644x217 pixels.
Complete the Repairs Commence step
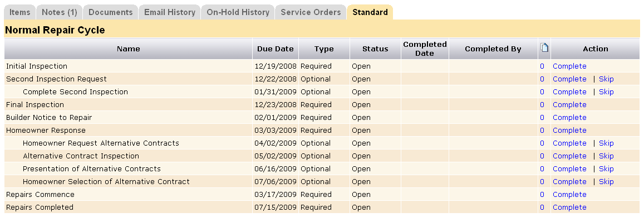569,194
